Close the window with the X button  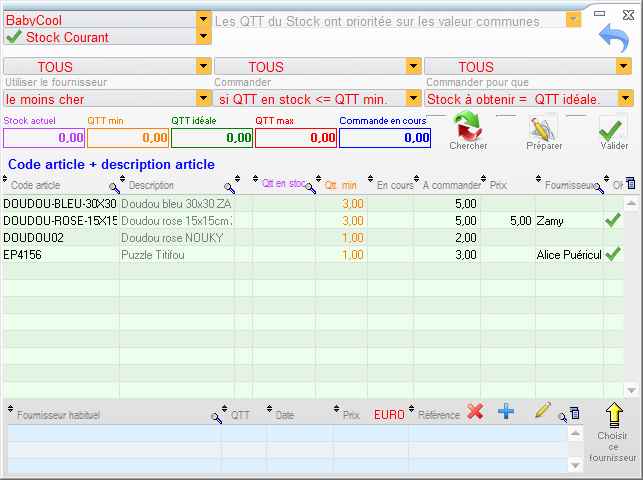[x=628, y=15]
